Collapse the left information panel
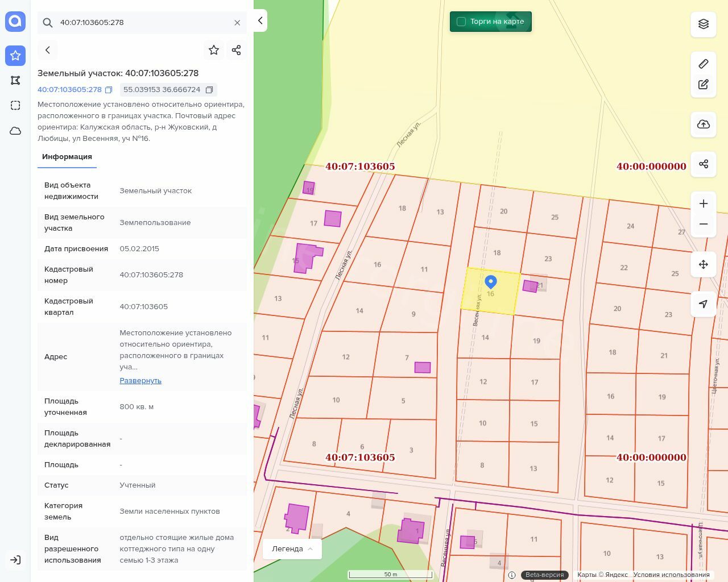Viewport: 728px width, 582px height. [260, 20]
